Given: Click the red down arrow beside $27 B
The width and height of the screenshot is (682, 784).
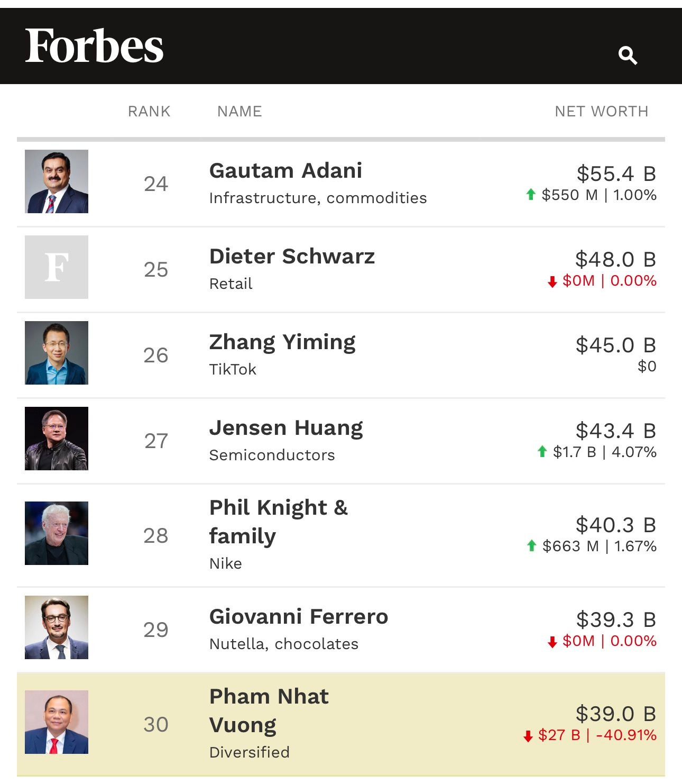Looking at the screenshot, I should (528, 736).
